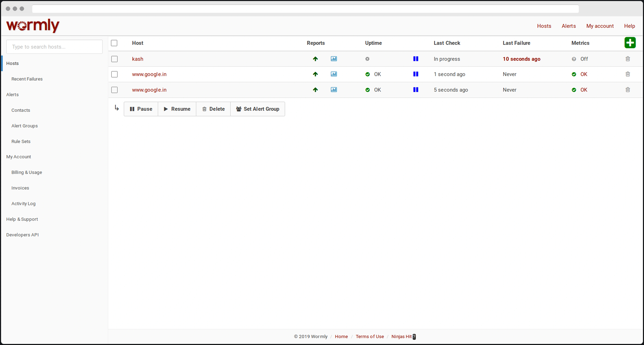Toggle the select-all hosts checkbox in header
The height and width of the screenshot is (345, 644).
coord(114,43)
